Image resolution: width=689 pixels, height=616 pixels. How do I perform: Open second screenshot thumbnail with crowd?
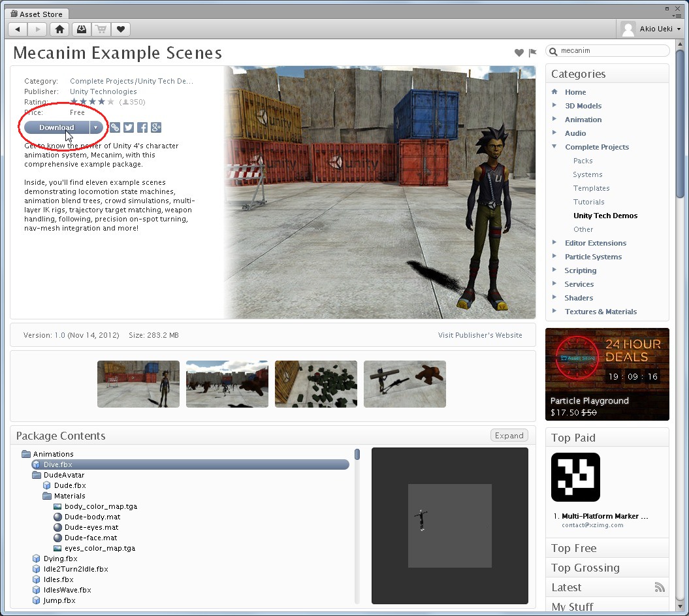pos(227,384)
